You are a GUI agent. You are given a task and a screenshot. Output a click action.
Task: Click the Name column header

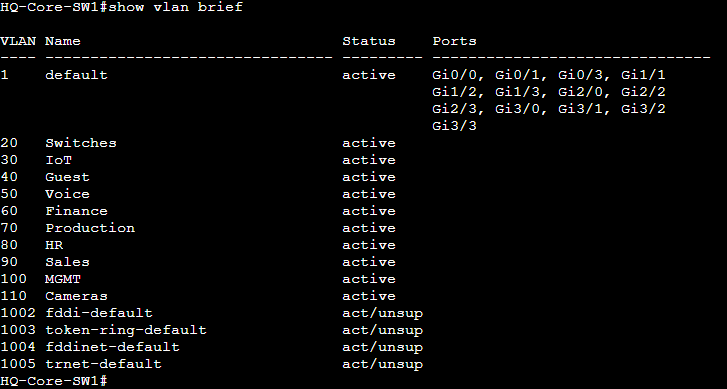point(63,41)
